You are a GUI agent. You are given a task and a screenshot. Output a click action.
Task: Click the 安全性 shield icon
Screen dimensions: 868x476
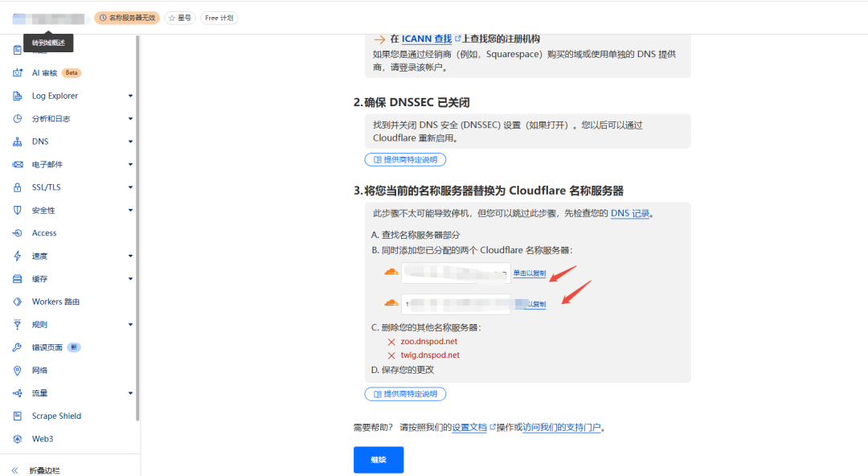(18, 210)
